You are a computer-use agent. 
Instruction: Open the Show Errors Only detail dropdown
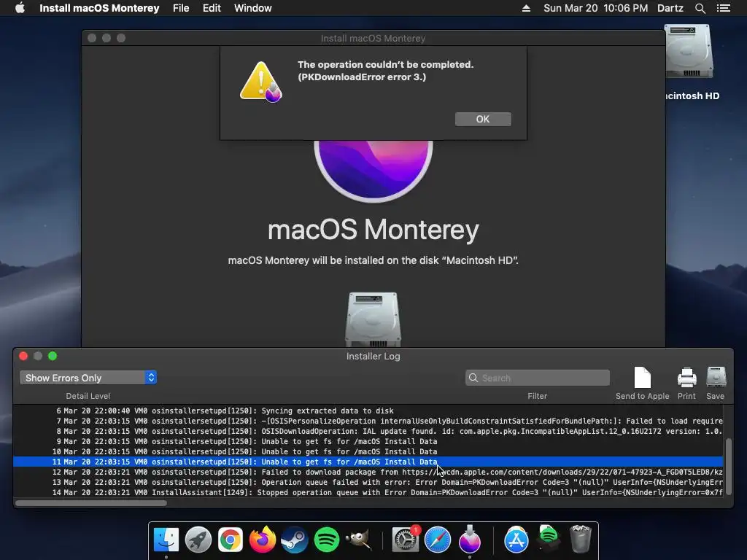[x=88, y=378]
